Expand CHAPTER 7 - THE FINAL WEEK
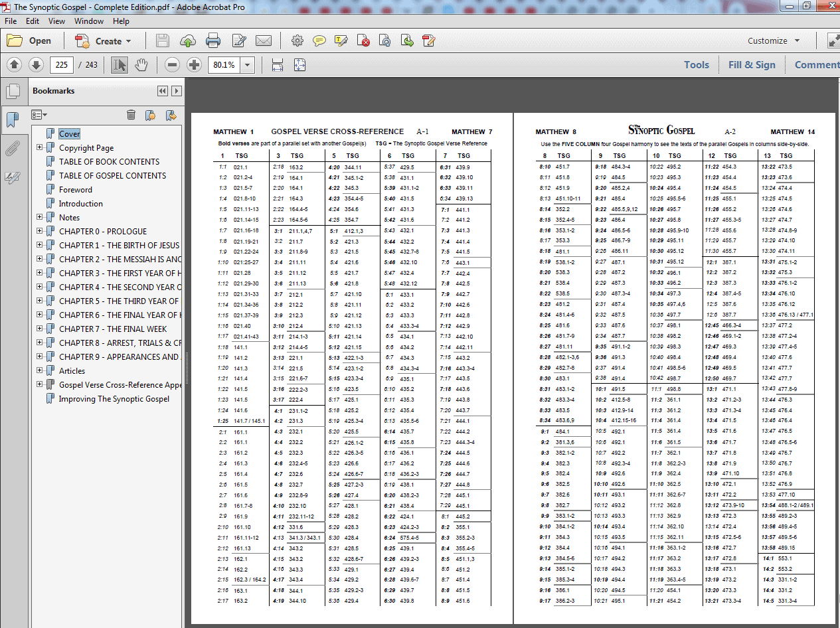 [x=39, y=329]
